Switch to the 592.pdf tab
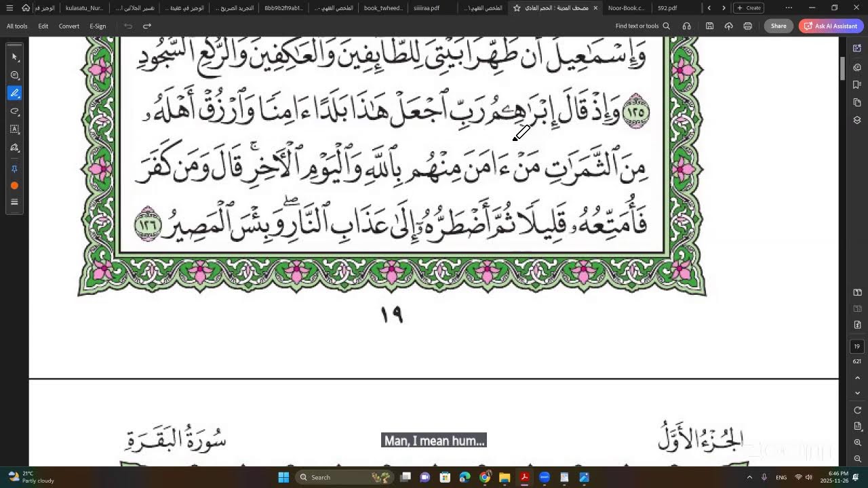The image size is (868, 488). click(667, 8)
